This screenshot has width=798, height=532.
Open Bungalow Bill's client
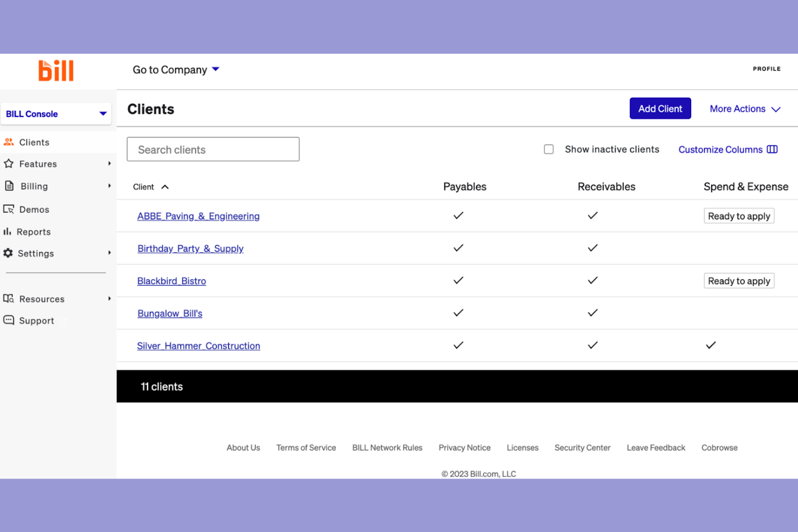170,313
